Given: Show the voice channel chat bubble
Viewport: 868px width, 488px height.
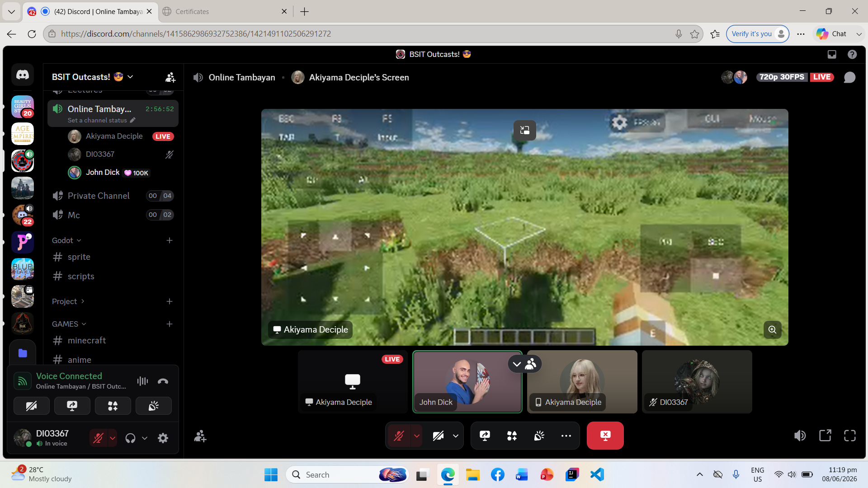Looking at the screenshot, I should (850, 77).
